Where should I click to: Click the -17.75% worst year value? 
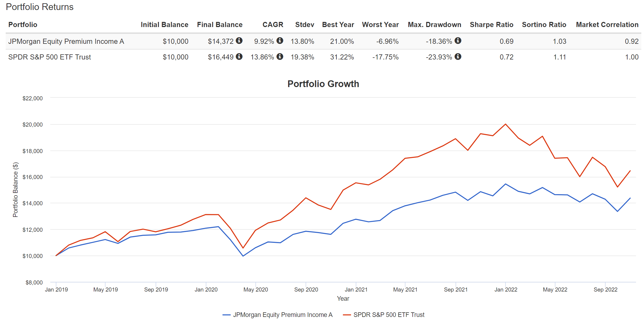pos(385,57)
